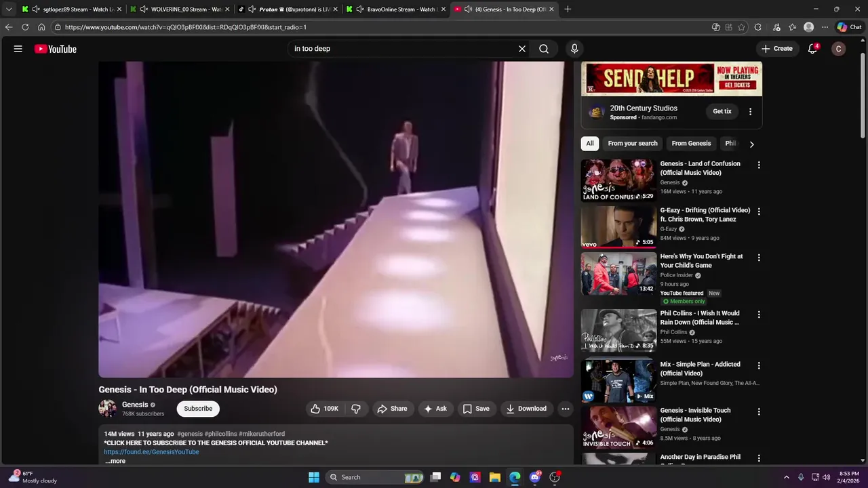Switch to WOLVERINE_00 Stream browser tab
This screenshot has width=868, height=488.
[180, 9]
